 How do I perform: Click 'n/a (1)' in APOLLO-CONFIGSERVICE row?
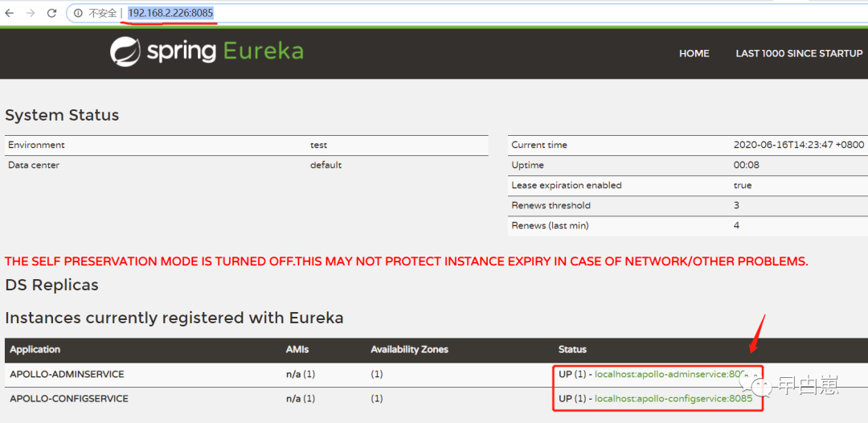pyautogui.click(x=301, y=399)
